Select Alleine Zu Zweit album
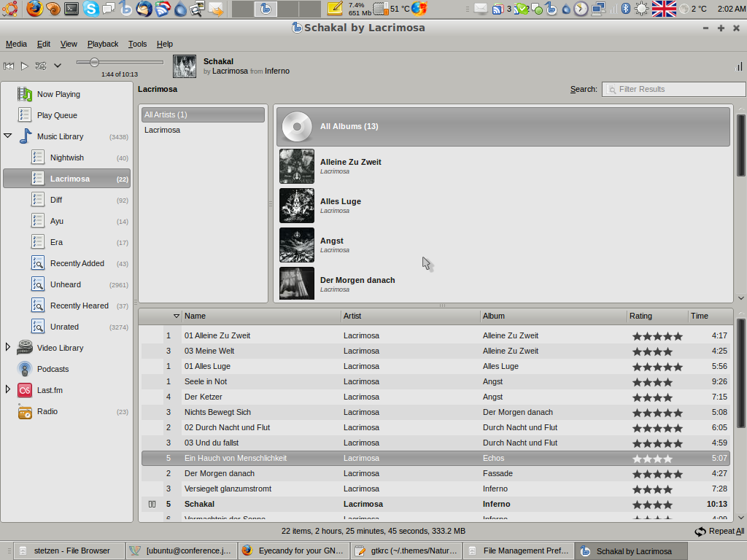 (503, 166)
